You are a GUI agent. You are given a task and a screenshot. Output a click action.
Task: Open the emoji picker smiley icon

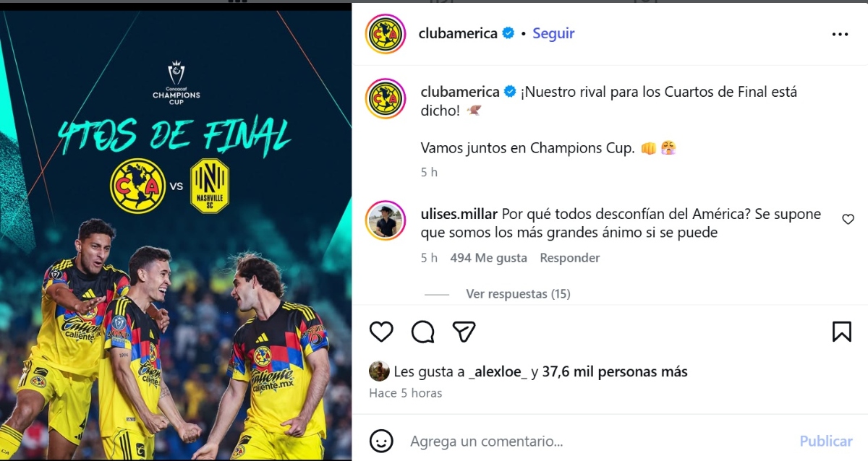381,441
